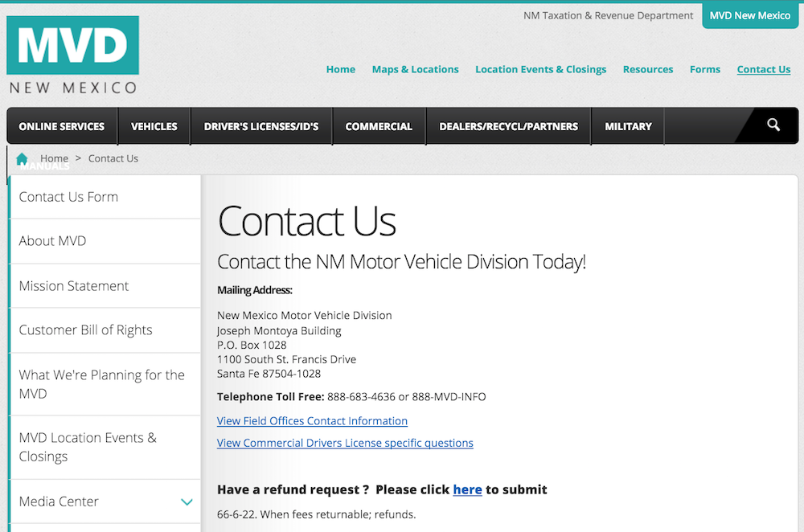Open Media Center sidebar item

[x=105, y=501]
